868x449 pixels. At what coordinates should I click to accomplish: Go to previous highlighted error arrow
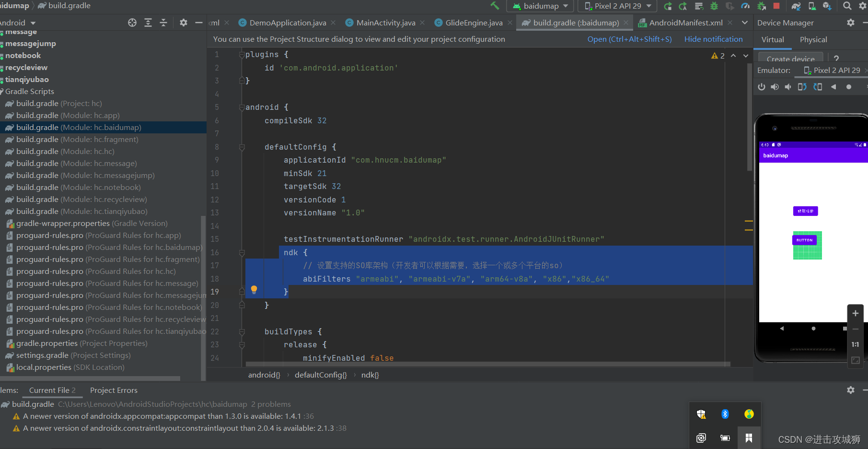tap(733, 56)
